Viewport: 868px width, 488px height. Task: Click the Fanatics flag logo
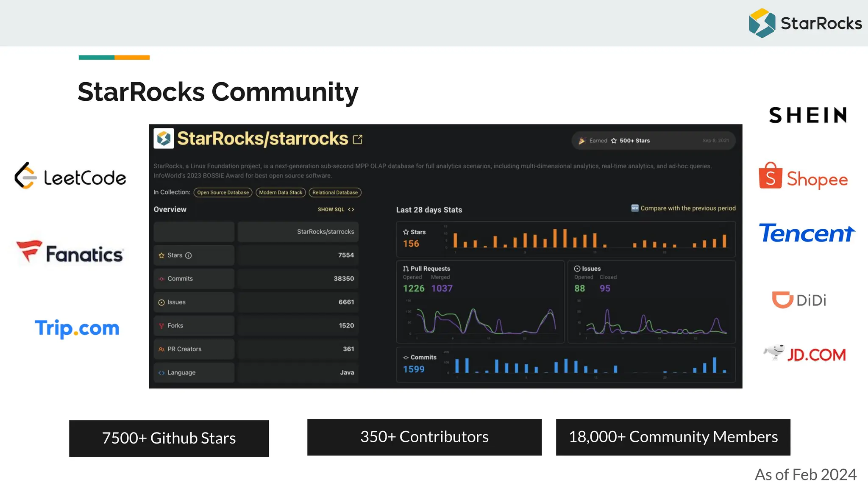click(29, 250)
